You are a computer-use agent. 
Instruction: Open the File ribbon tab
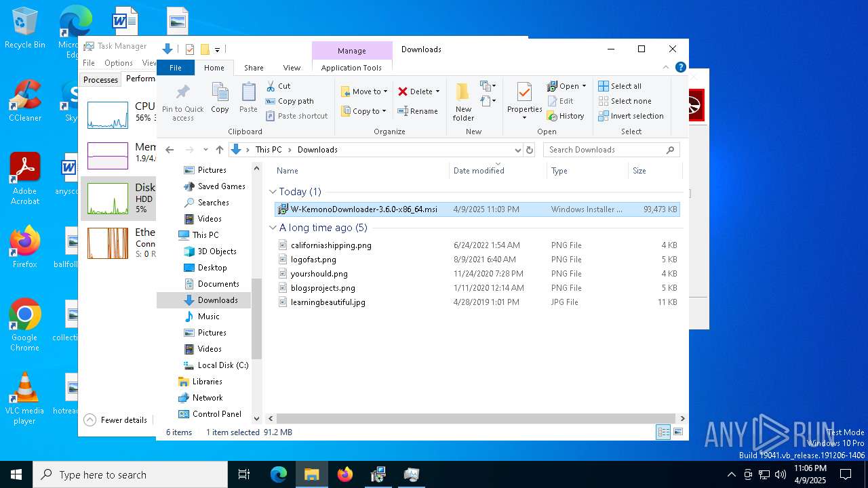tap(176, 68)
